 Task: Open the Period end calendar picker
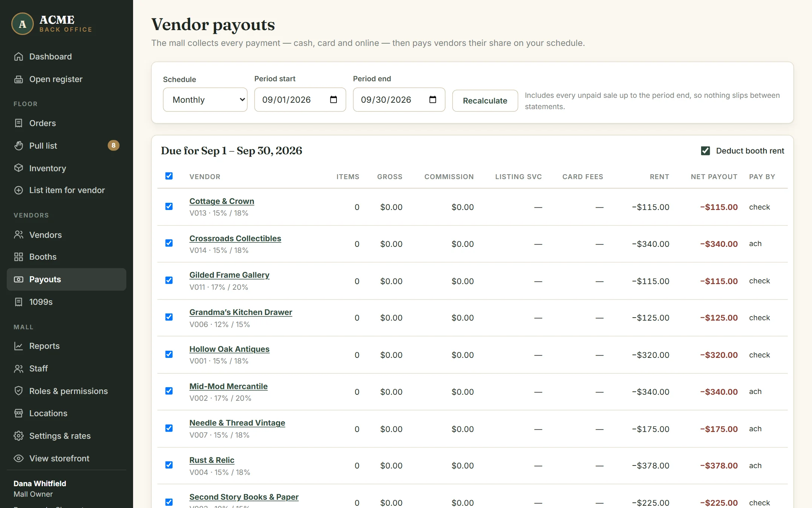tap(433, 99)
